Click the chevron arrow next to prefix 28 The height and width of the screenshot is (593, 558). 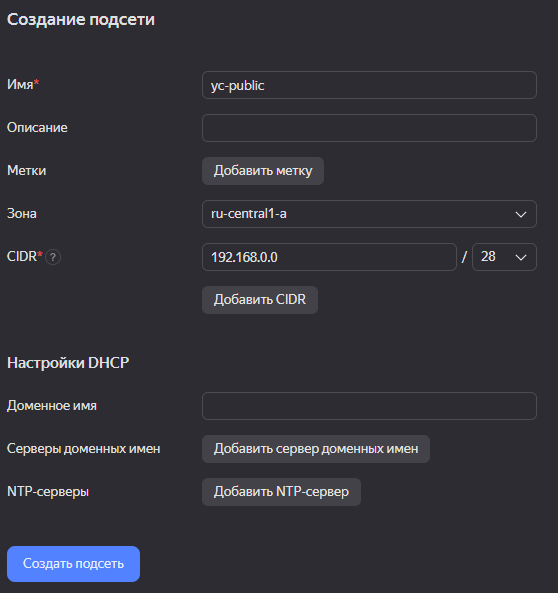point(521,258)
